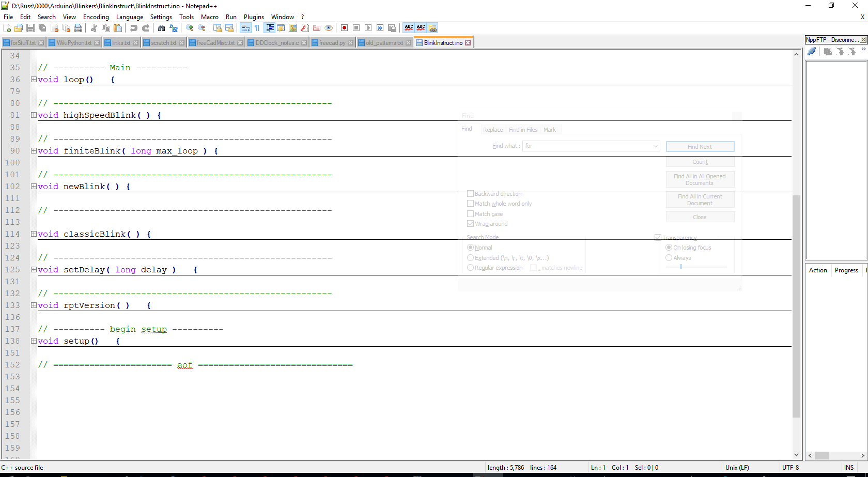Click the NppFTP horizontal scrollbar thumb
The width and height of the screenshot is (868, 477).
pyautogui.click(x=822, y=455)
